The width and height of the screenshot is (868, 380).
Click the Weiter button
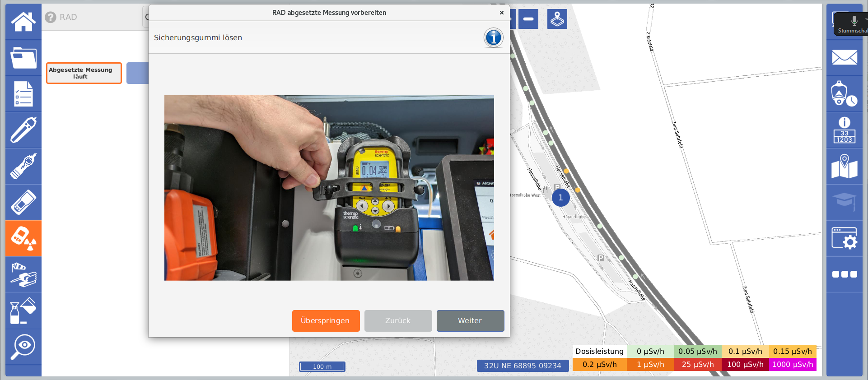[471, 321]
